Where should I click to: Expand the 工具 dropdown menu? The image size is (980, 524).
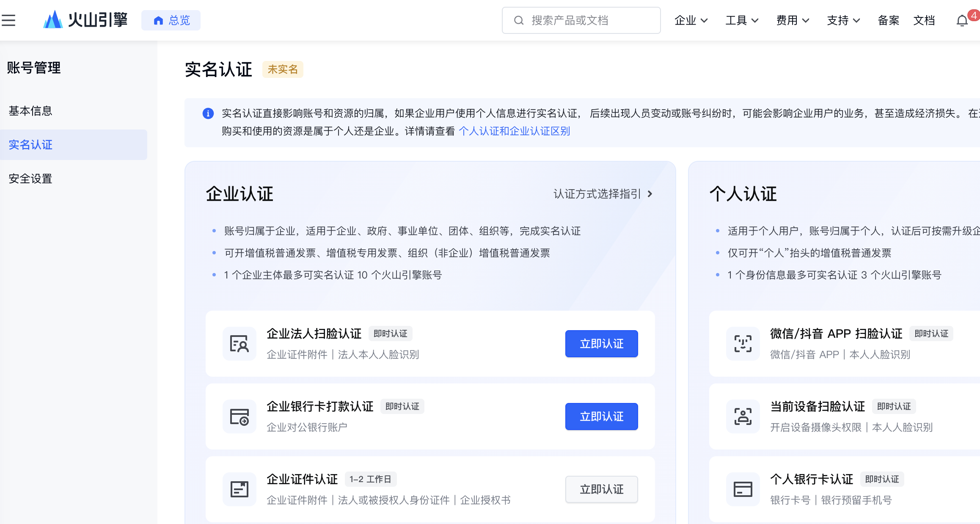click(x=741, y=20)
